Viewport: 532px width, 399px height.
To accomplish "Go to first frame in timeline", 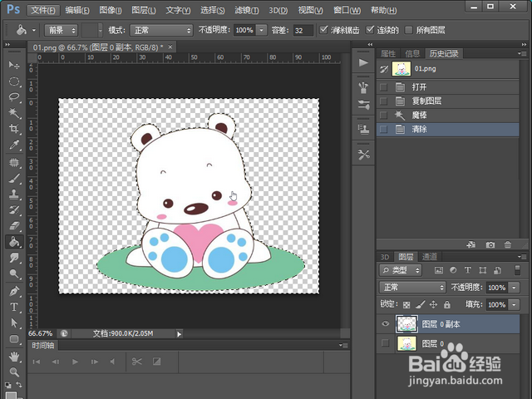I will coord(37,362).
